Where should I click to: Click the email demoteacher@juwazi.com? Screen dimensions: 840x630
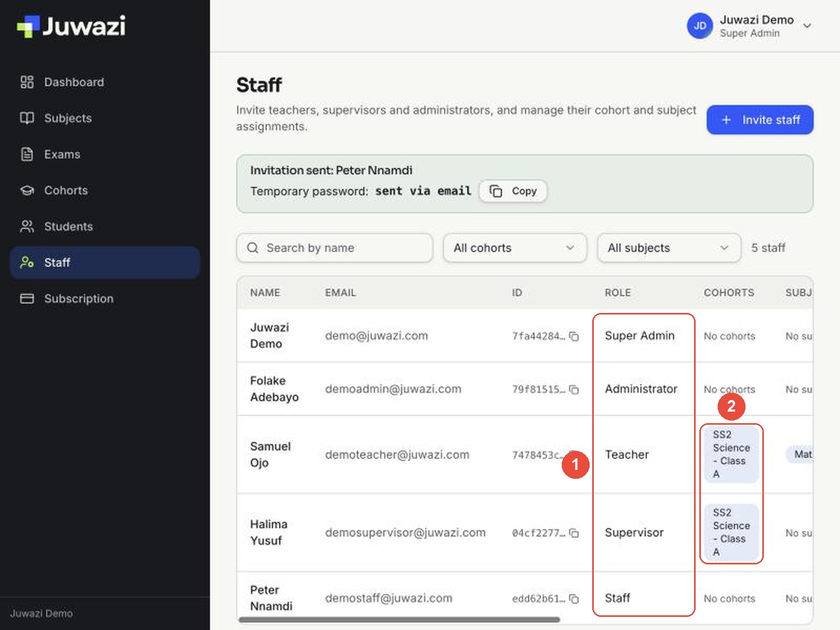[397, 455]
